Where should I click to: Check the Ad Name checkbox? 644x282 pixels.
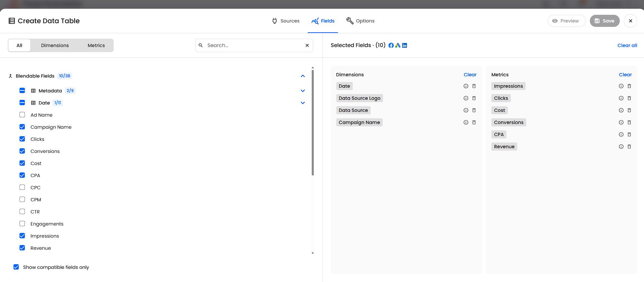click(22, 115)
